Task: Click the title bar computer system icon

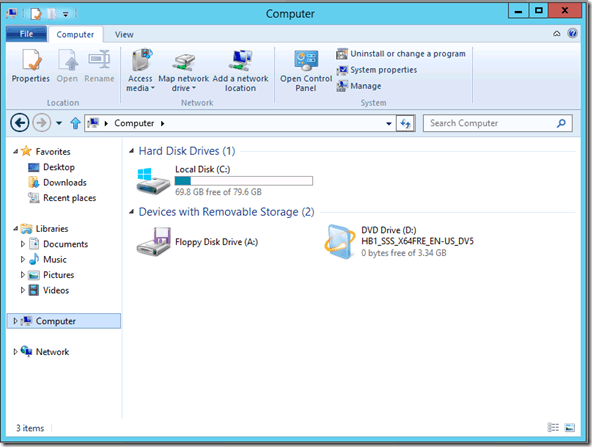Action: pyautogui.click(x=12, y=14)
